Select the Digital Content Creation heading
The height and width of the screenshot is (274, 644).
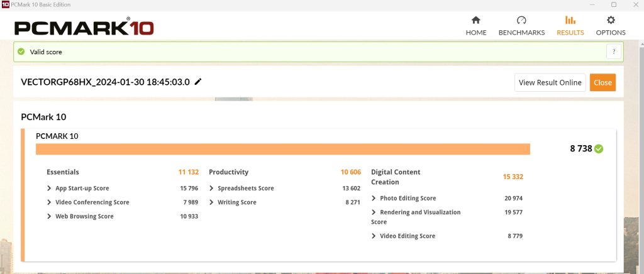(x=396, y=177)
